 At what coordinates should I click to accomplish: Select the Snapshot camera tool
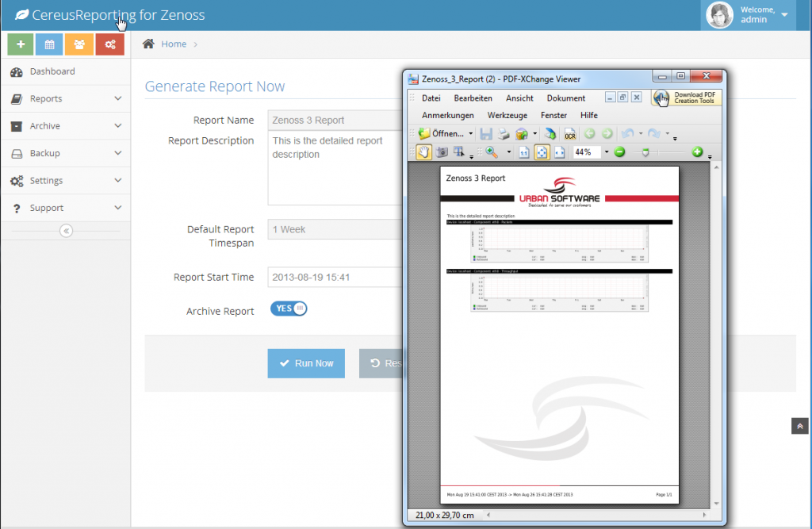click(442, 152)
